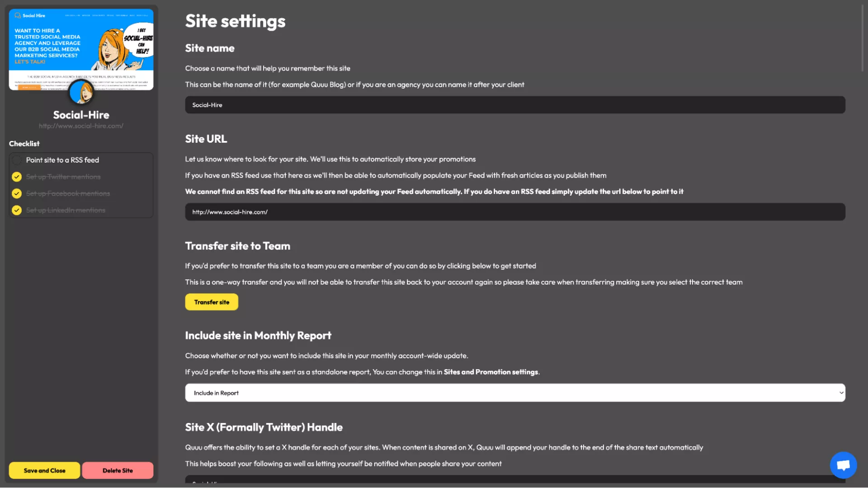Viewport: 868px width, 488px height.
Task: Click the Social-Hire round avatar icon
Action: pyautogui.click(x=81, y=92)
